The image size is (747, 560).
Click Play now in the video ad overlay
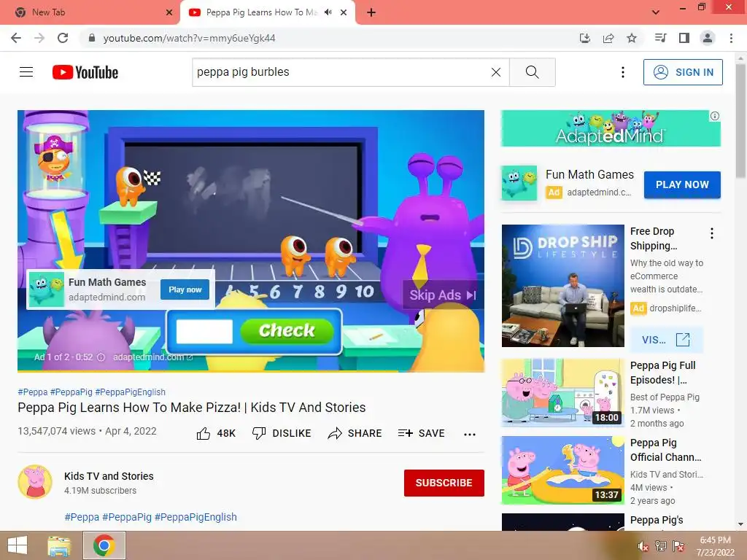[x=185, y=289]
